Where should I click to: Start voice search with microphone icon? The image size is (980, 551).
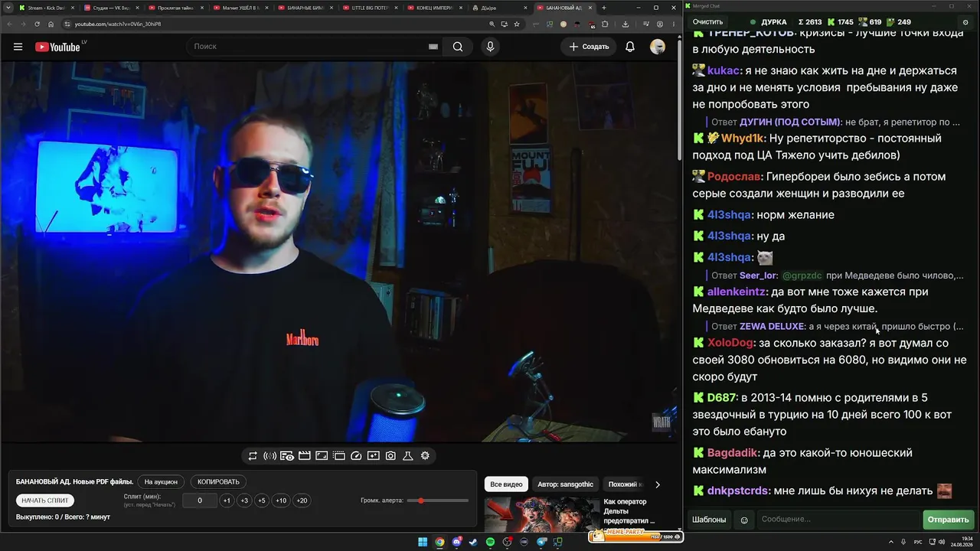491,47
